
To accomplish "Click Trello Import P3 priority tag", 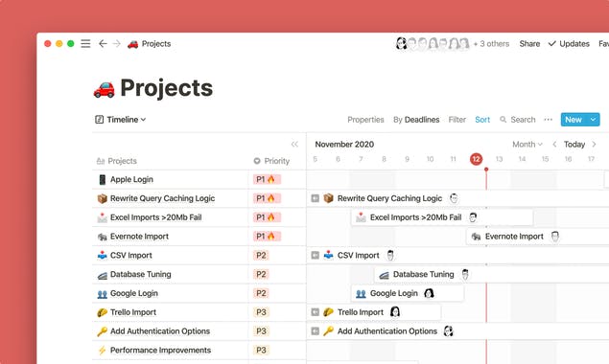I will pyautogui.click(x=261, y=312).
